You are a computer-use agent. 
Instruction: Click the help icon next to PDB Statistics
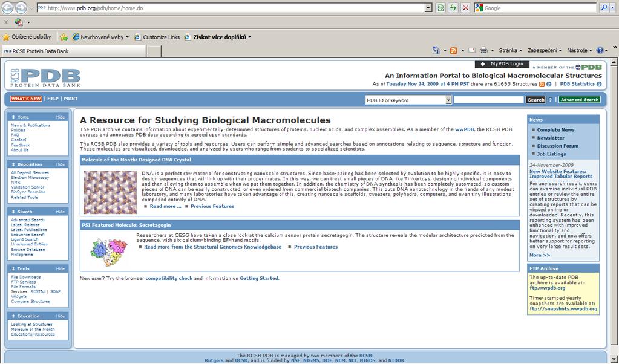(599, 84)
